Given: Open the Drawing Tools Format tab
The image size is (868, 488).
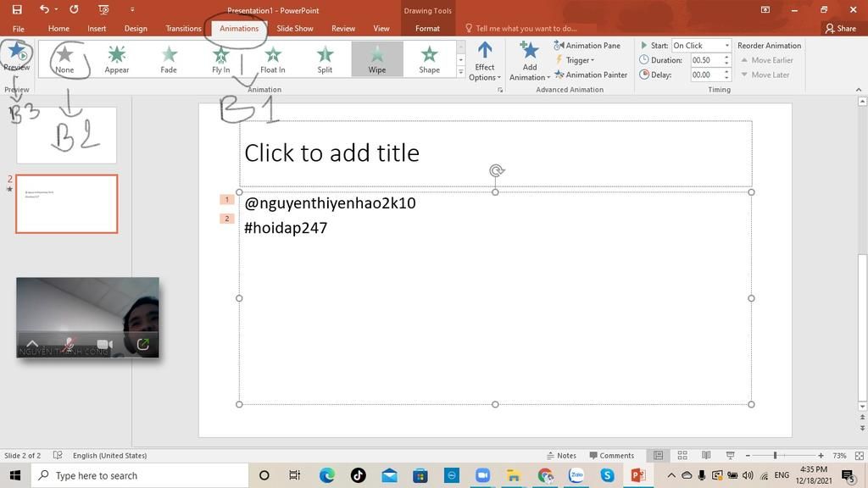Looking at the screenshot, I should pos(427,28).
